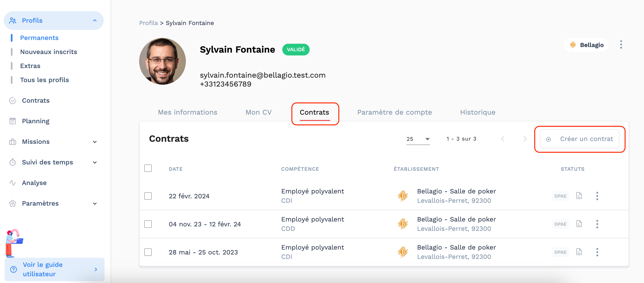Go to previous page of contracts

pyautogui.click(x=503, y=139)
